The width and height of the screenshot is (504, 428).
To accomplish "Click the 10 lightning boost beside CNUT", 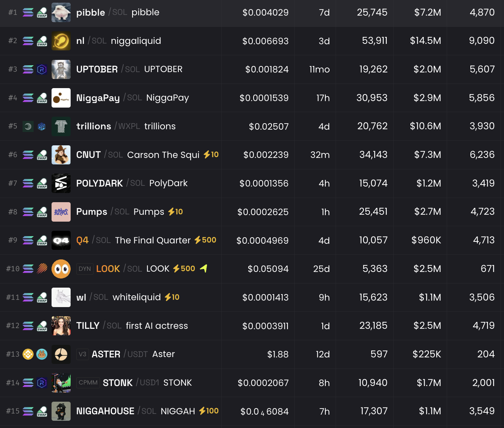I will [x=210, y=155].
